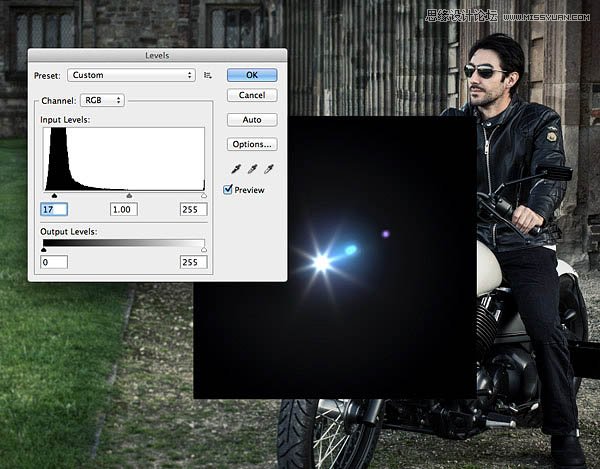The image size is (600, 469).
Task: Select the black point eyedropper
Action: click(x=236, y=169)
